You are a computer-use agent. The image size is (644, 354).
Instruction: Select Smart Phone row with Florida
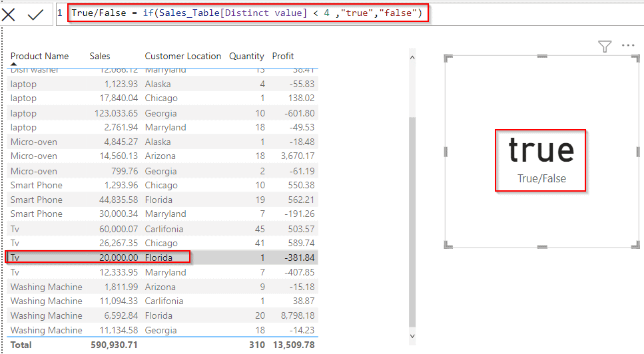(162, 200)
